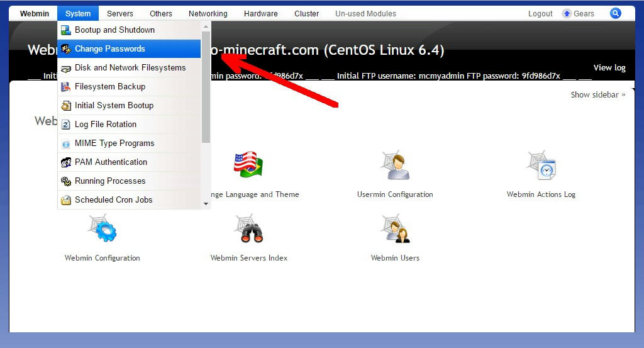Click the System menu tab

tap(77, 14)
